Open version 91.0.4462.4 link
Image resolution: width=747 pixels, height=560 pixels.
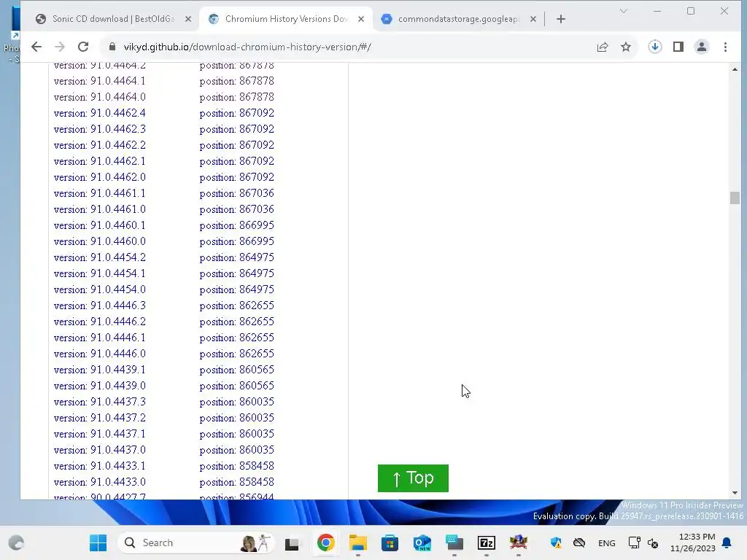99,113
